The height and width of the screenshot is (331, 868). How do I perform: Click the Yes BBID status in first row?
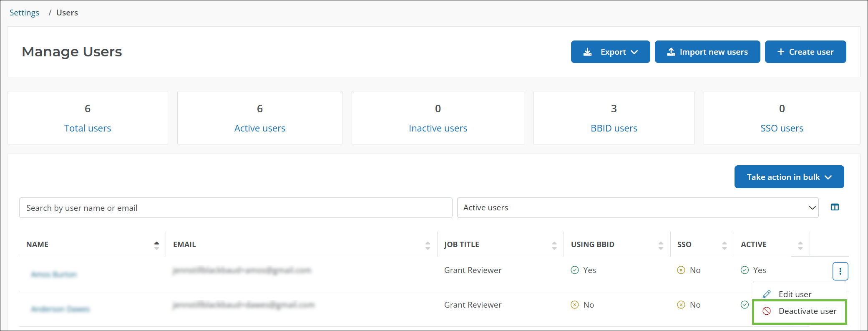(583, 270)
